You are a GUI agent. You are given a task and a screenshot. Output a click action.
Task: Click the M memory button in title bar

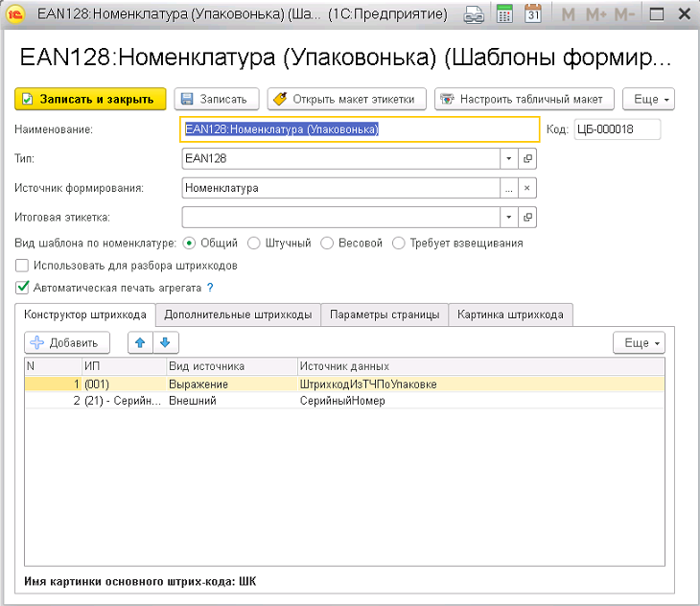(x=568, y=14)
